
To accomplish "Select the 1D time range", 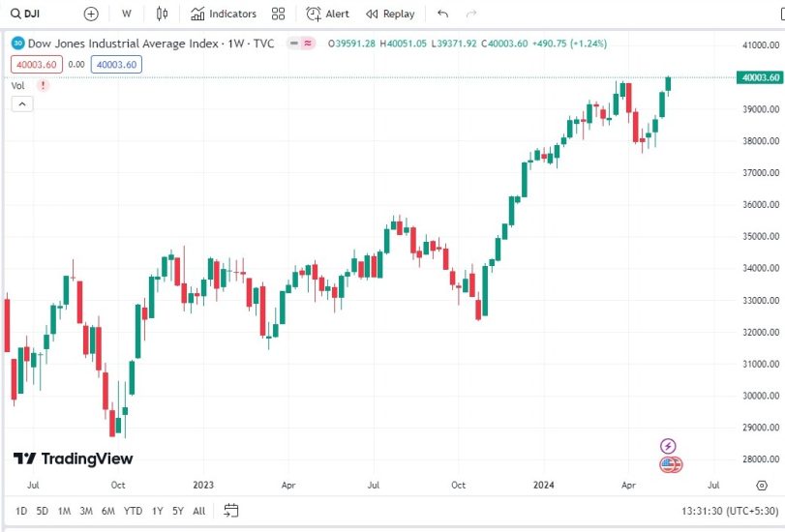I will [x=21, y=511].
